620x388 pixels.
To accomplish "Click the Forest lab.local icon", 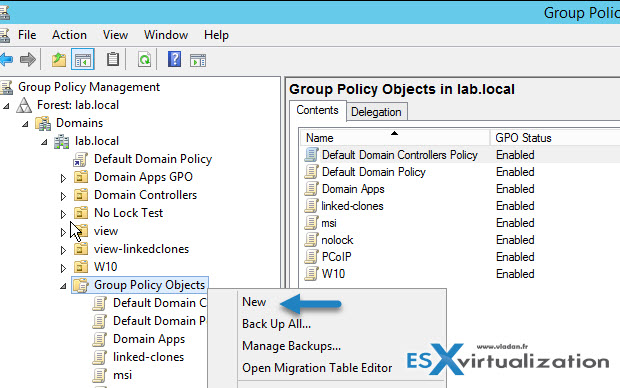I will (x=24, y=105).
